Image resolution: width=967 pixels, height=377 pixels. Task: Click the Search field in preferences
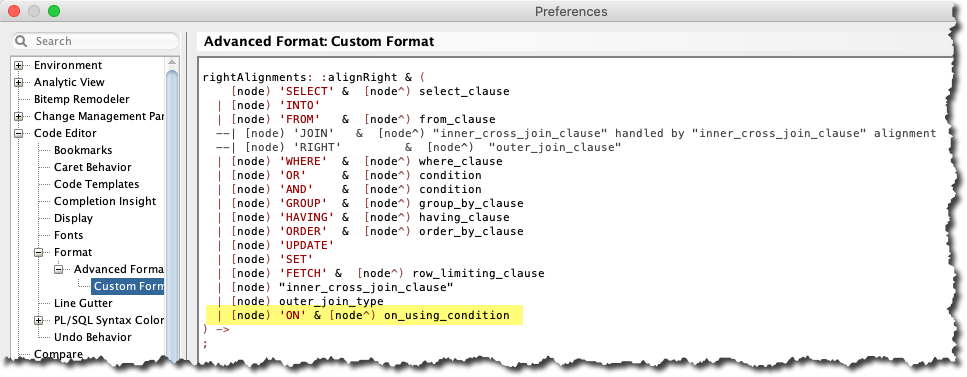coord(95,41)
